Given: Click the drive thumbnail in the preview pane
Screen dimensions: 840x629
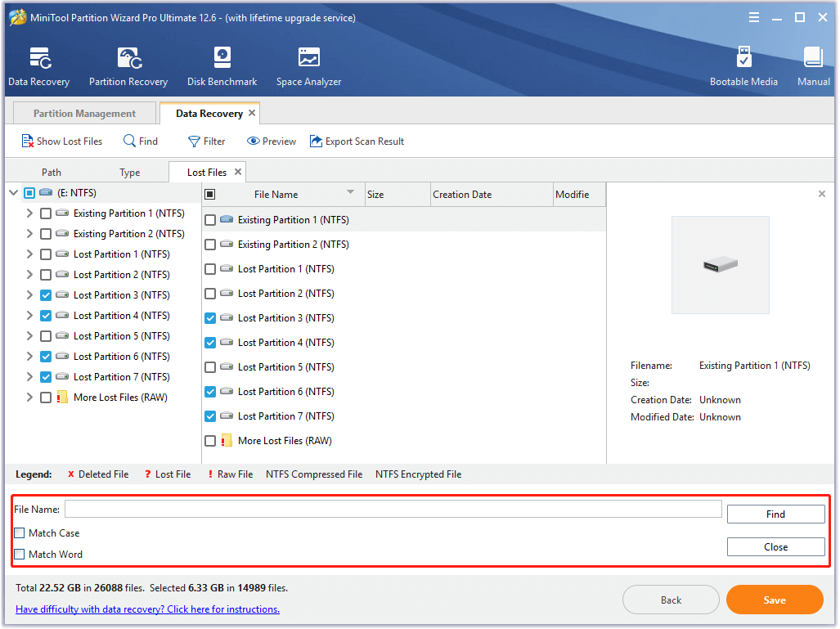Looking at the screenshot, I should coord(720,265).
